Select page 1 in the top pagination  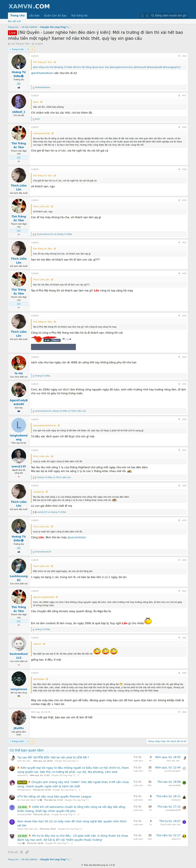[x=28, y=49]
